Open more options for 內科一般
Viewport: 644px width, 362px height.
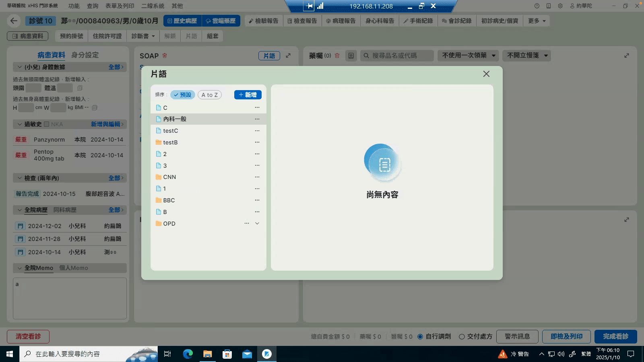257,119
